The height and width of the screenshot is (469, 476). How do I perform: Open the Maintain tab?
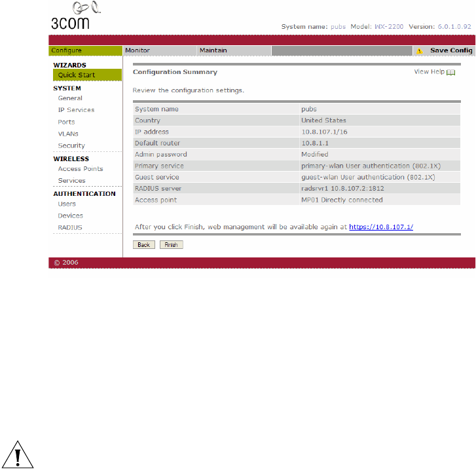(234, 50)
